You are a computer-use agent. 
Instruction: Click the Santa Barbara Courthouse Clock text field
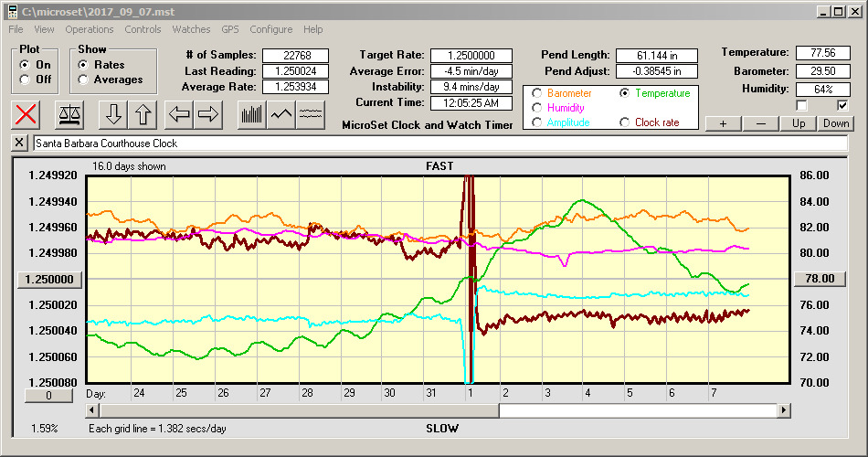pos(439,143)
